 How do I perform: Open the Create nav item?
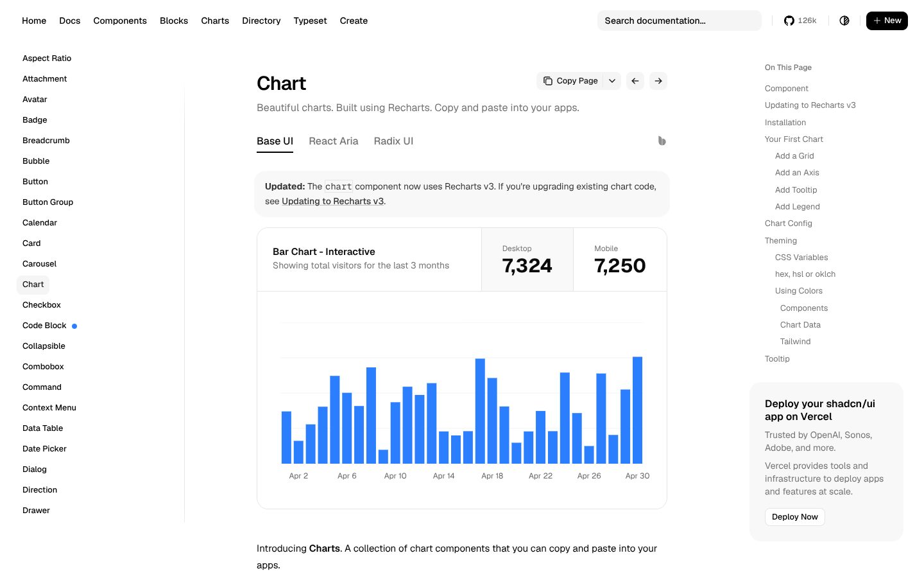tap(354, 21)
